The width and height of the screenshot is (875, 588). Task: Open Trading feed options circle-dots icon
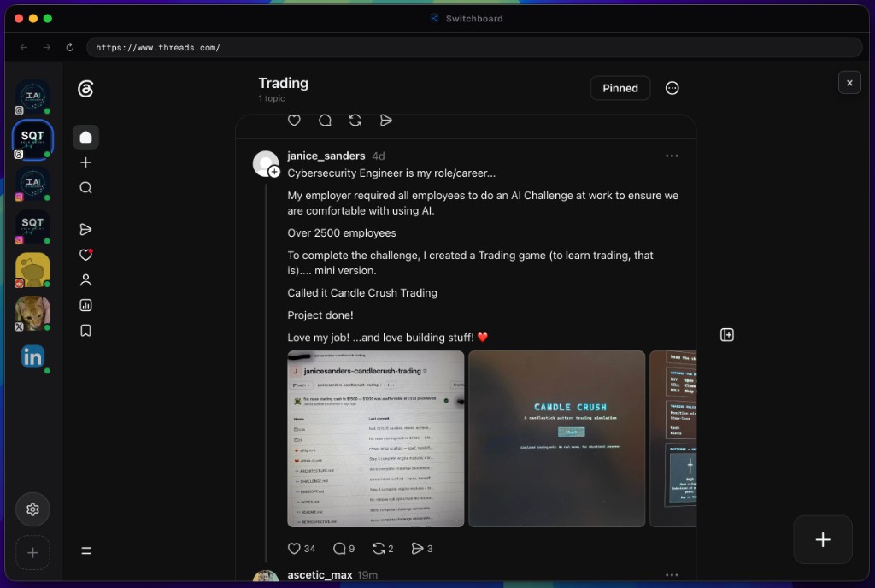pos(672,88)
